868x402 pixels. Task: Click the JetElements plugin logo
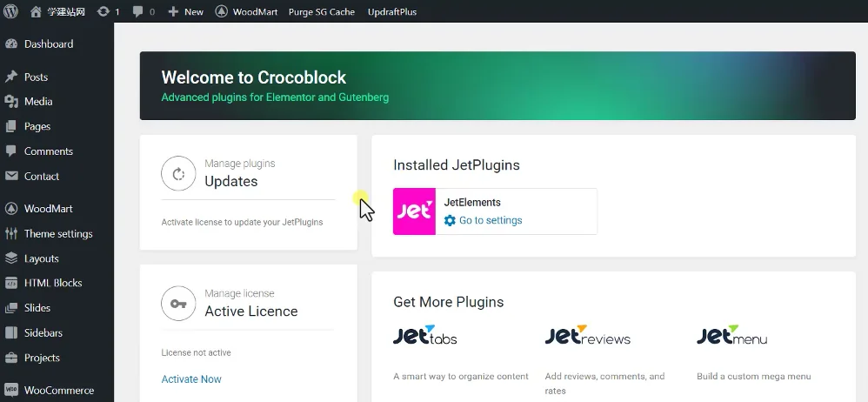point(414,211)
